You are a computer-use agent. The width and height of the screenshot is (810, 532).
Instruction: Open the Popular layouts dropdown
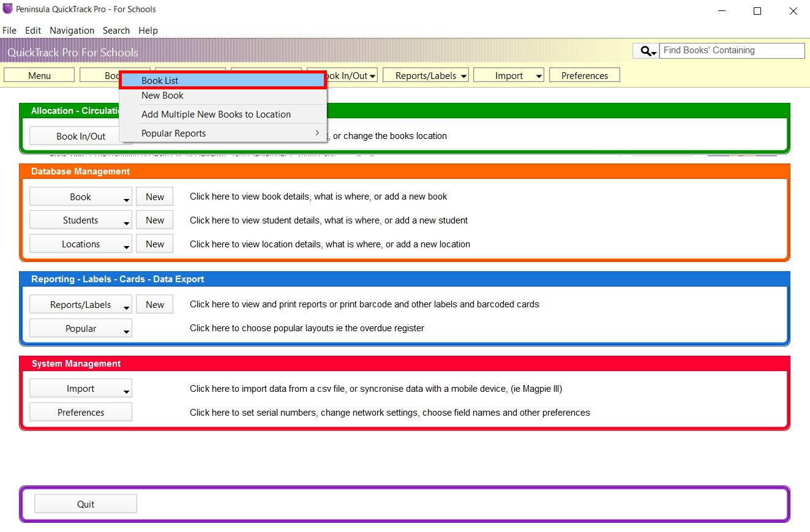click(x=81, y=328)
